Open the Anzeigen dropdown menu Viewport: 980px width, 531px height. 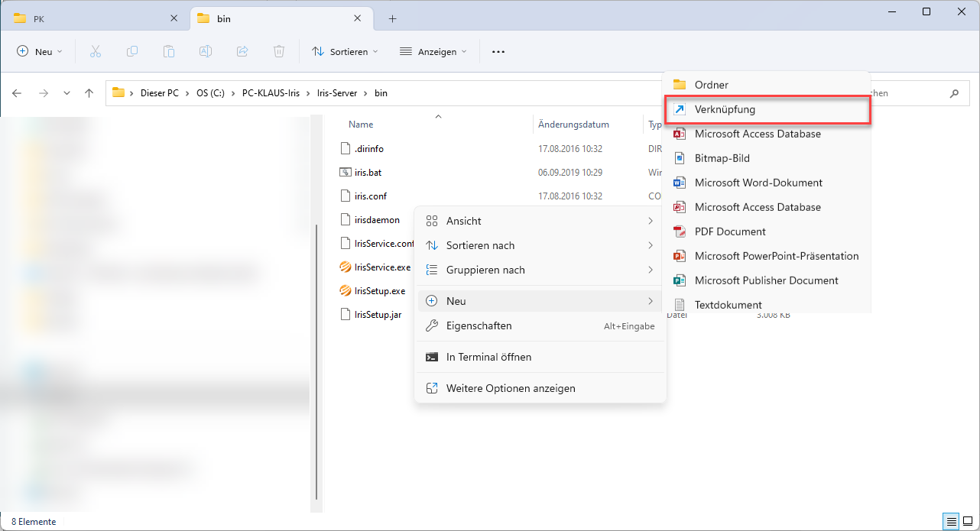coord(433,51)
